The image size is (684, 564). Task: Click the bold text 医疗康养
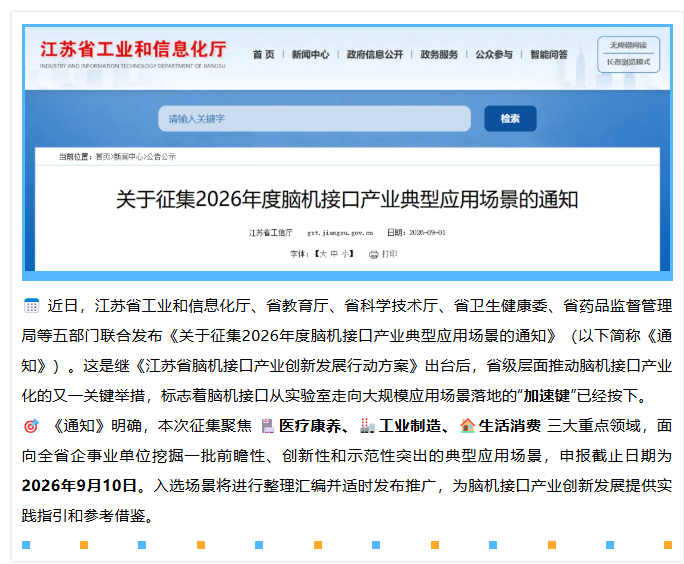310,426
